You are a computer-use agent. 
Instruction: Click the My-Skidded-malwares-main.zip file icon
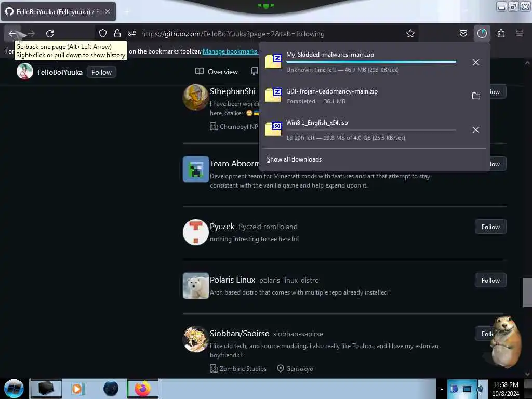[273, 61]
